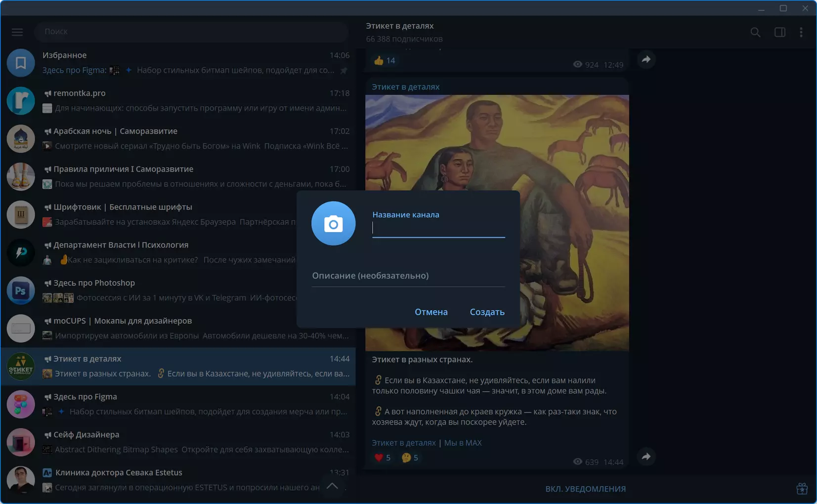The width and height of the screenshot is (817, 504).
Task: Forward the post with 924 views
Action: tap(646, 60)
